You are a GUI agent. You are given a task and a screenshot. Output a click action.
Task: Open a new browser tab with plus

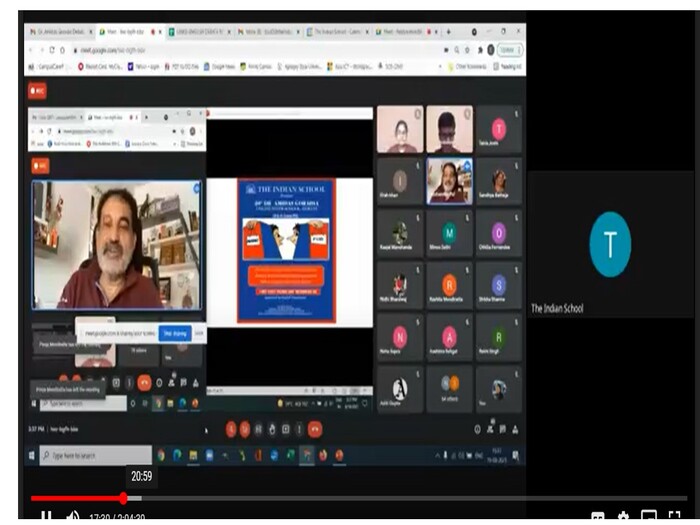click(x=448, y=32)
